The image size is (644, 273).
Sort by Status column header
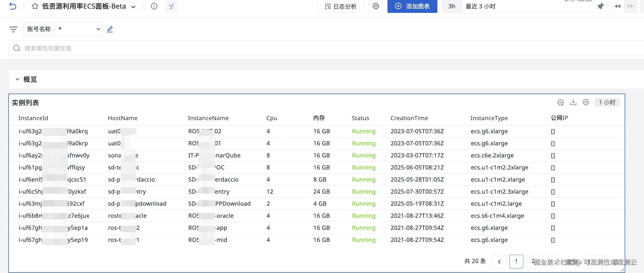360,118
